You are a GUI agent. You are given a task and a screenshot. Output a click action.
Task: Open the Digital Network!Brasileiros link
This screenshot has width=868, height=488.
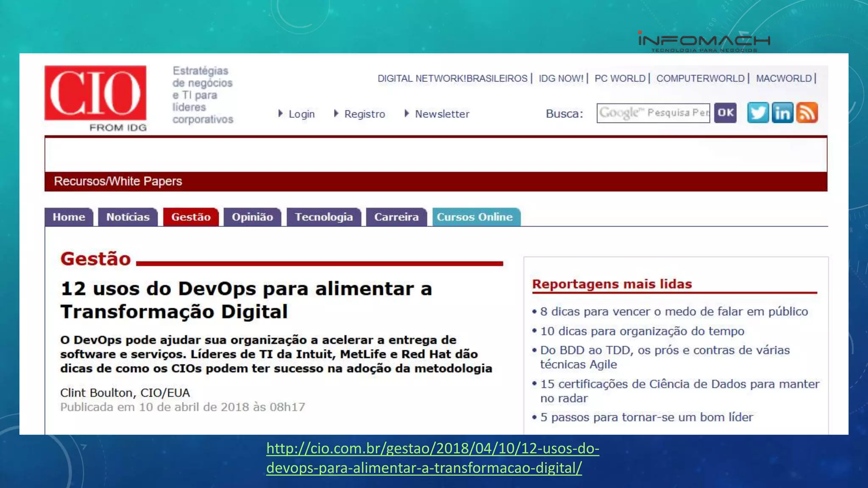453,78
